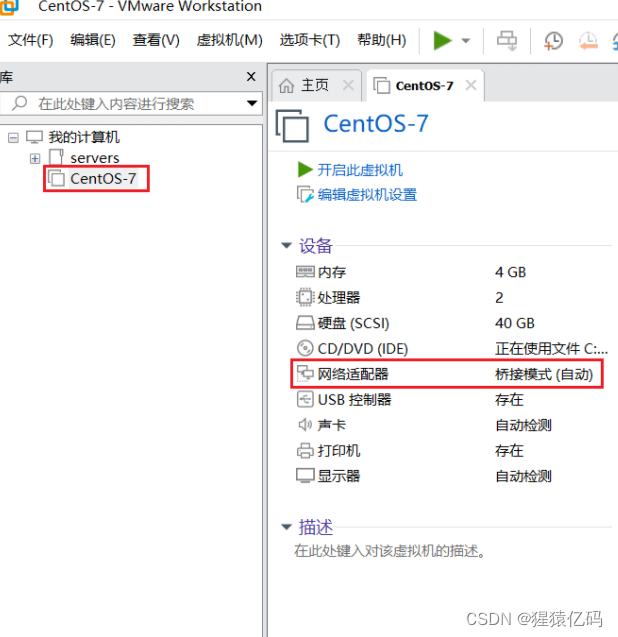Click the green power-on play icon in toolbar
The image size is (618, 637).
pos(442,41)
